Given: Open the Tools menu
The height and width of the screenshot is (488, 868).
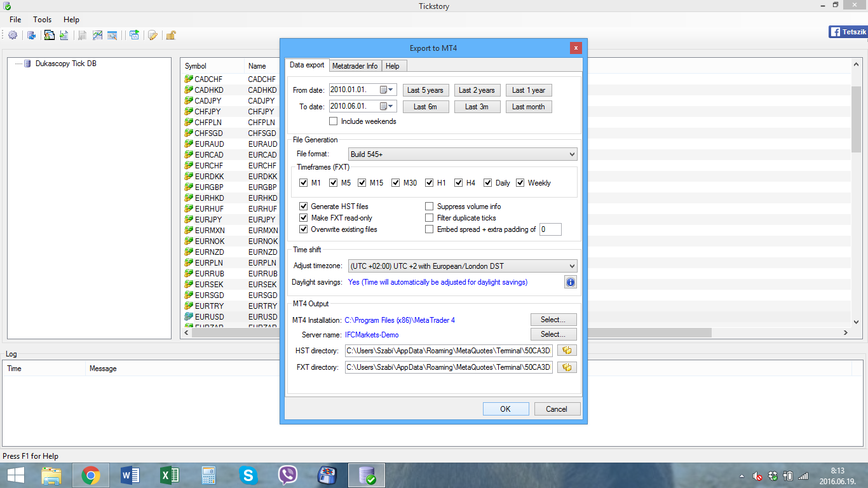Looking at the screenshot, I should (x=43, y=20).
